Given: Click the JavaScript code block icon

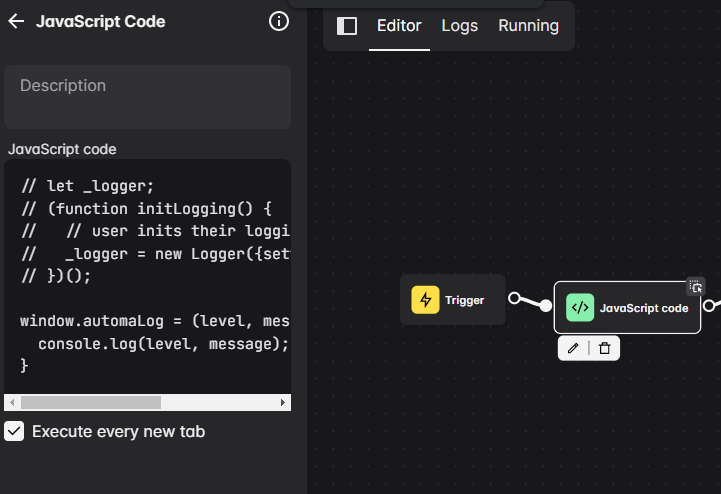Looking at the screenshot, I should pos(580,307).
